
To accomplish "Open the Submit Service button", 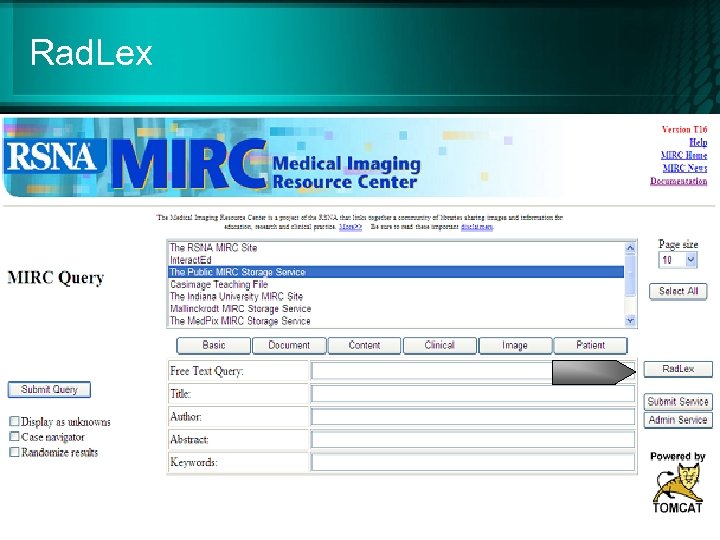I will click(x=678, y=402).
